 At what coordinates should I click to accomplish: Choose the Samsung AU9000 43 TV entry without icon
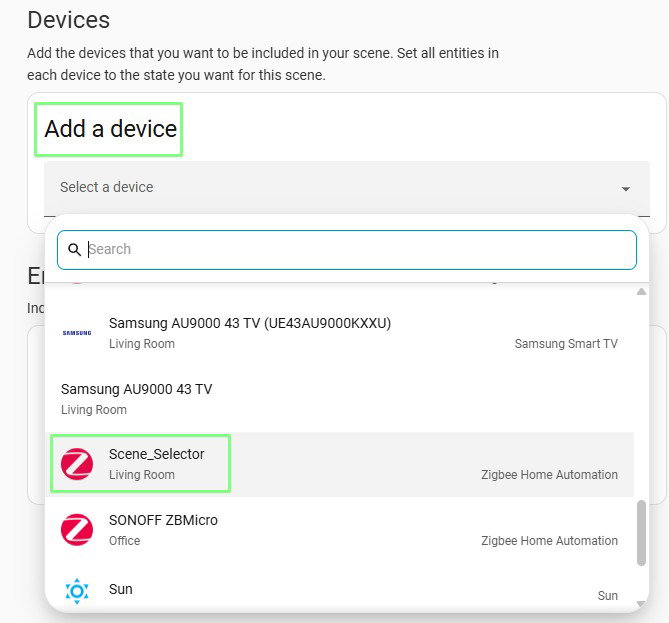(x=340, y=399)
